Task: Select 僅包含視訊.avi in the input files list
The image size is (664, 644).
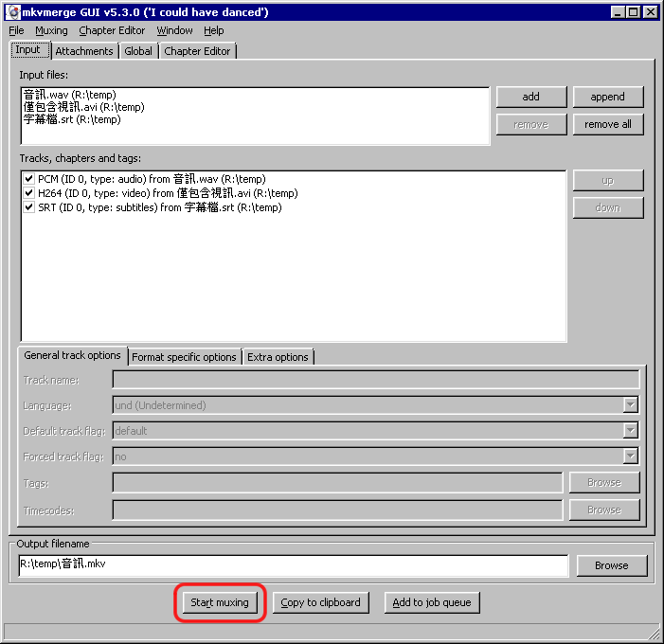Action: pyautogui.click(x=84, y=107)
